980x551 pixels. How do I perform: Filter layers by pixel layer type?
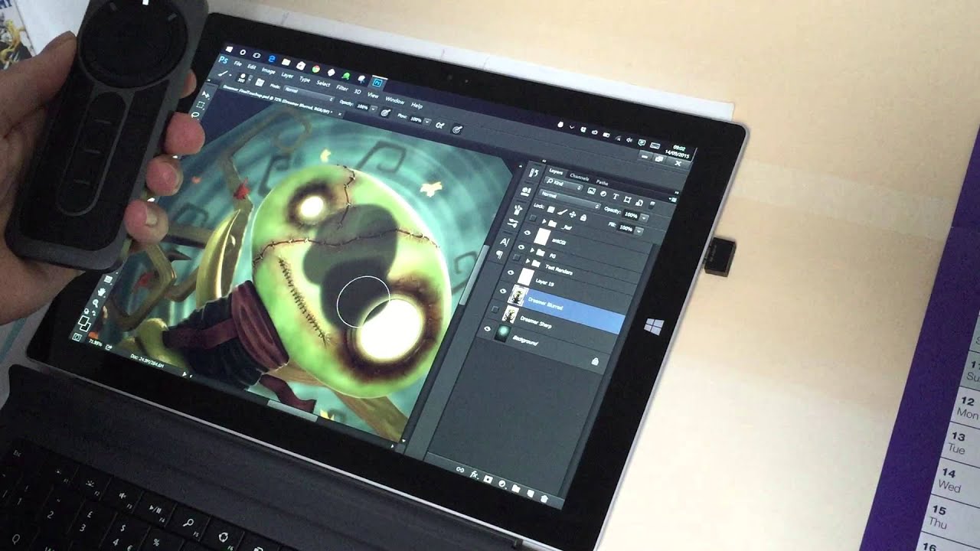click(x=591, y=191)
